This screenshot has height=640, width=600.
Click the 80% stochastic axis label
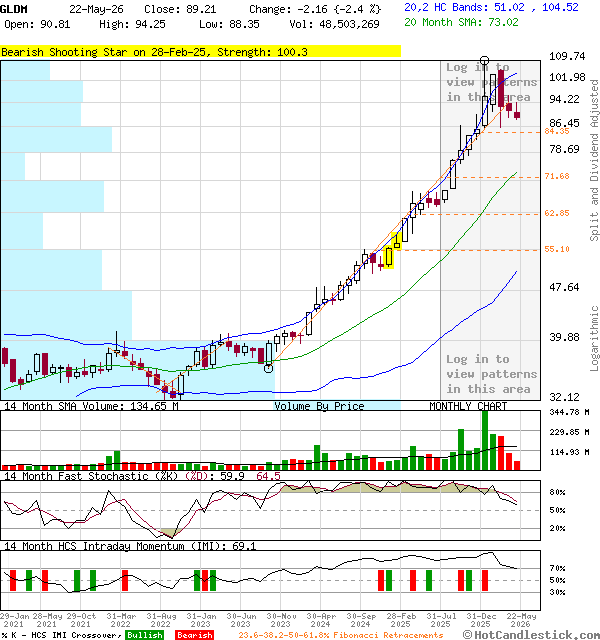tap(557, 492)
